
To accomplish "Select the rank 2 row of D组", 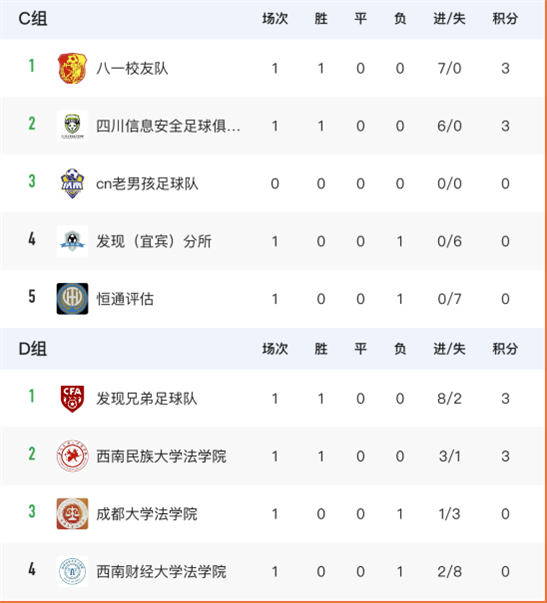I will click(273, 456).
